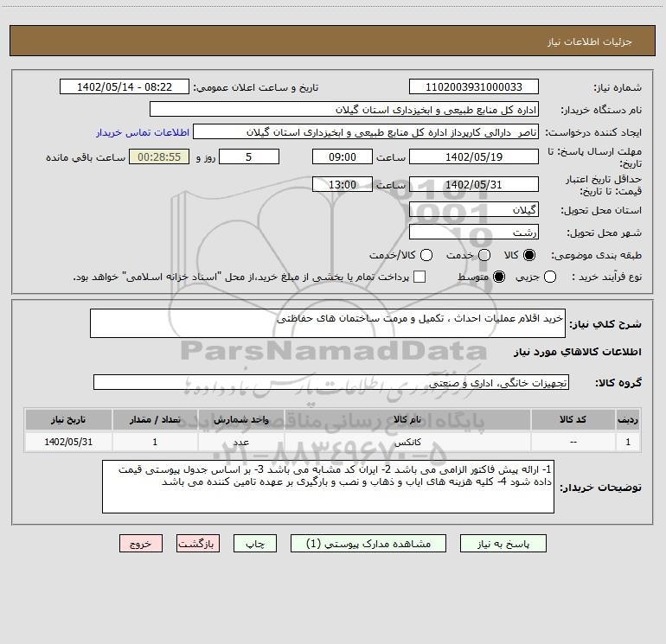Viewport: 666px width, 644px height.
Task: Click goods group field تجهیزات خانگی، اداری و صنعتی
Action: pyautogui.click(x=331, y=382)
